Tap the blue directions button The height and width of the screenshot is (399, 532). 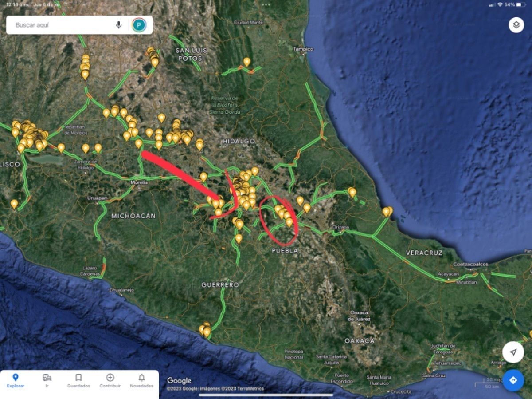[x=513, y=380]
